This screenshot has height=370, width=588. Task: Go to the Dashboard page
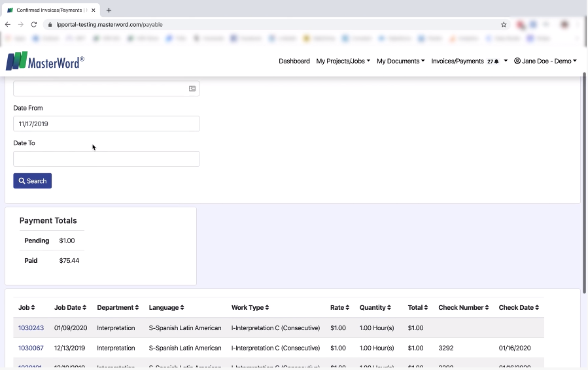(294, 61)
